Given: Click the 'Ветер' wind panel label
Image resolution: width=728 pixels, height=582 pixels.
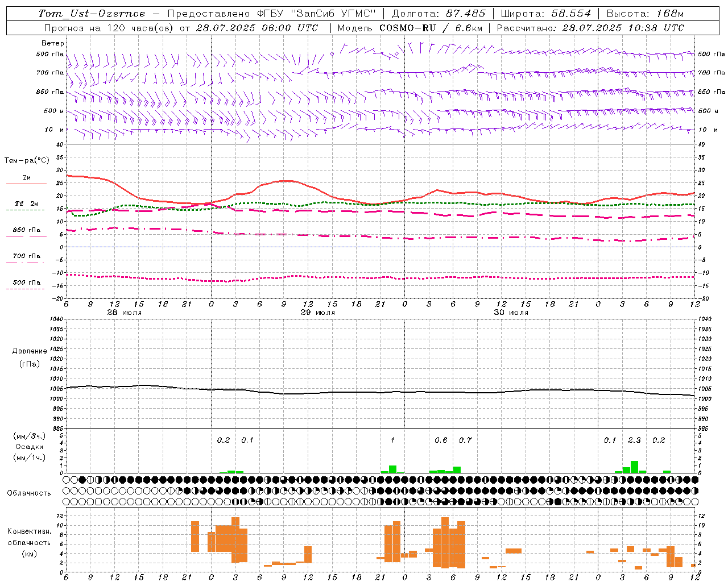Looking at the screenshot, I should pyautogui.click(x=53, y=43).
